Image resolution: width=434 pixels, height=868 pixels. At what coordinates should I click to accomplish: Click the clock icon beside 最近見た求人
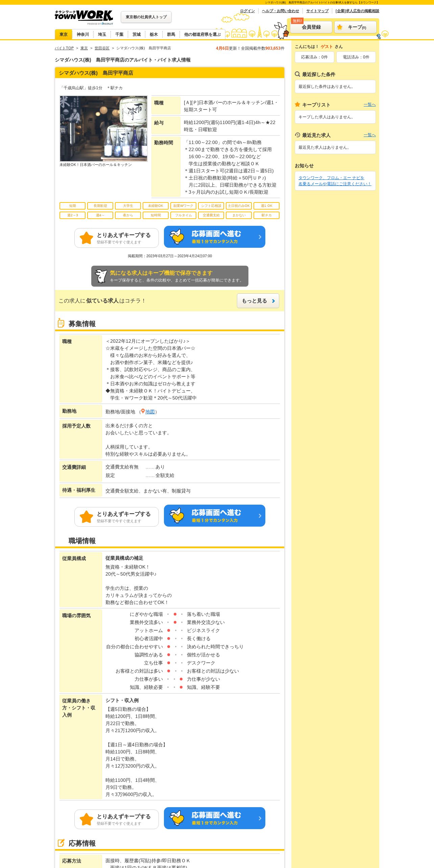point(297,135)
